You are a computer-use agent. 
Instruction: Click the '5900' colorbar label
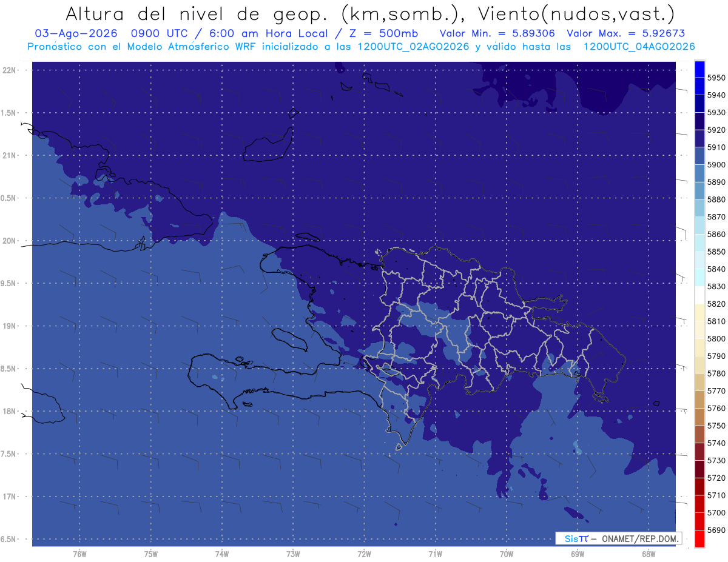coord(716,165)
